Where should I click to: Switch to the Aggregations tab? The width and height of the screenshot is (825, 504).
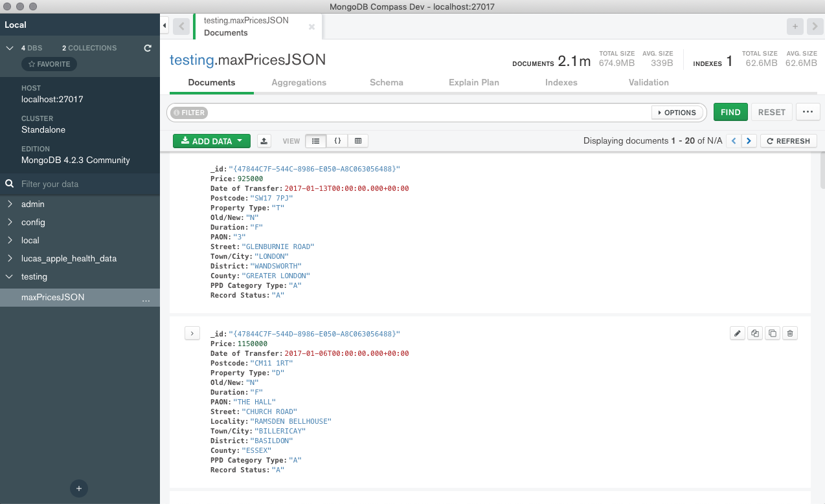click(299, 82)
